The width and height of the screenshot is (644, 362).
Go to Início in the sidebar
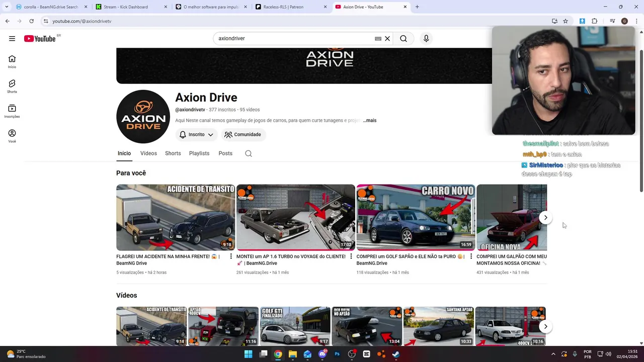click(12, 62)
